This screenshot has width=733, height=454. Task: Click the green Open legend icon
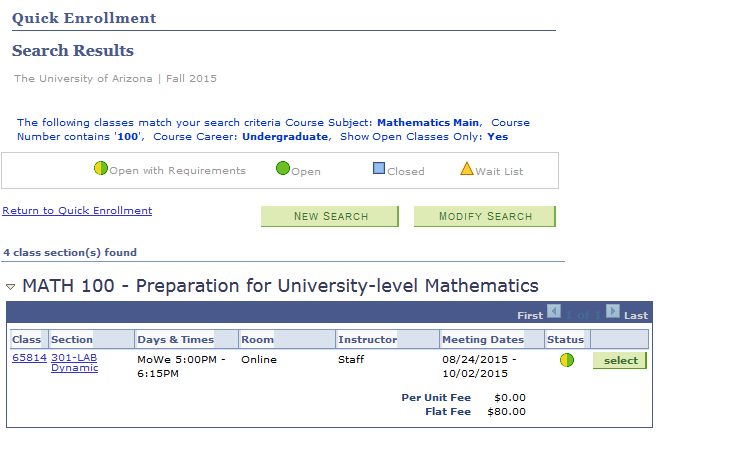coord(283,169)
